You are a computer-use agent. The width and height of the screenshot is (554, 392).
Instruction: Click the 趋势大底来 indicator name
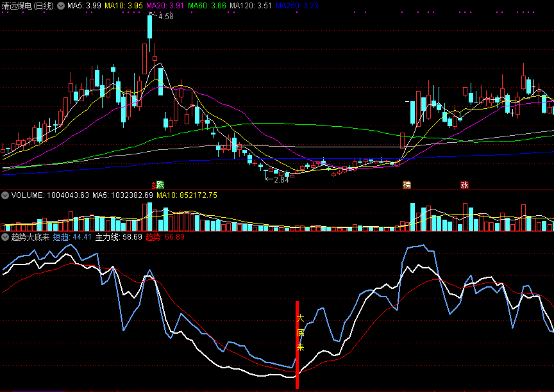30,237
